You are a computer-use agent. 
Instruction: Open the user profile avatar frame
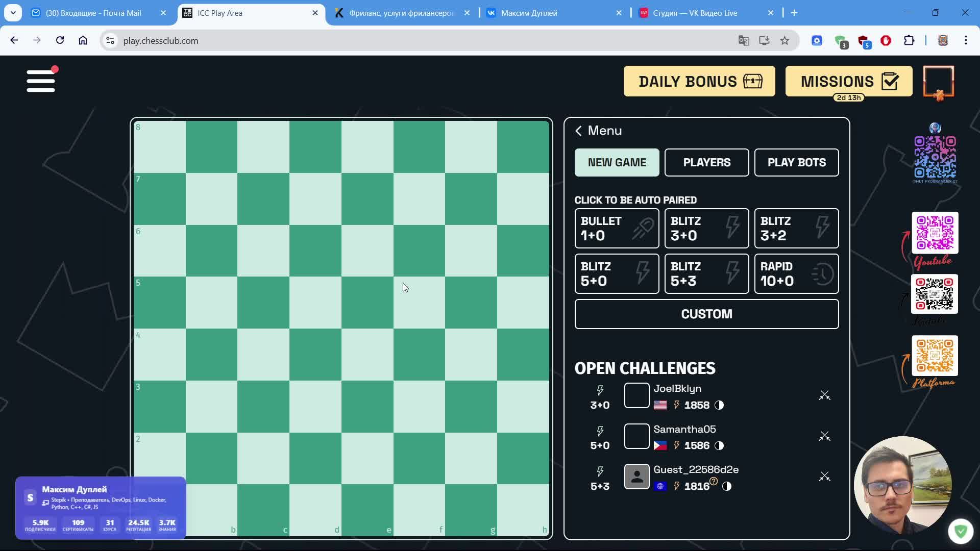click(938, 82)
